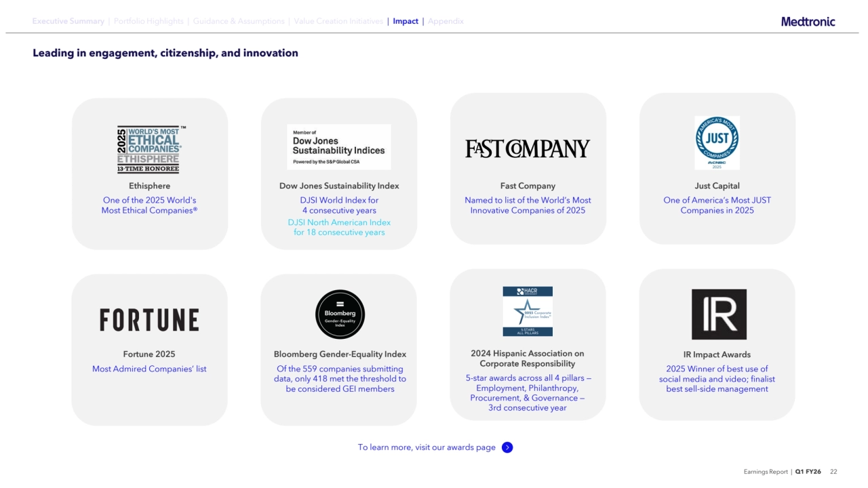Jump to the Appendix section

446,21
